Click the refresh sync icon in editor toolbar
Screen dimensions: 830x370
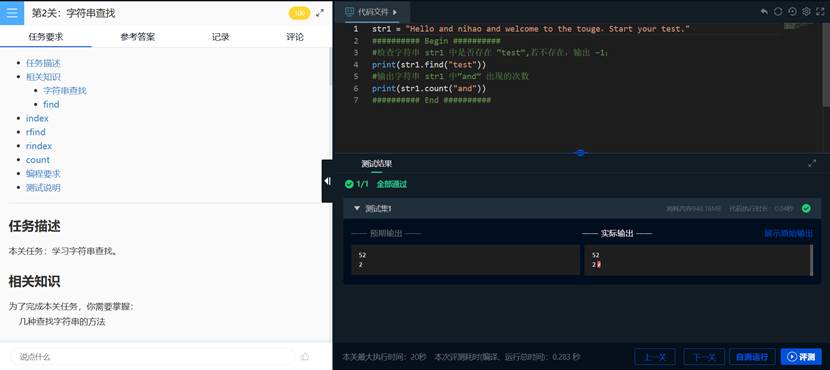(778, 12)
